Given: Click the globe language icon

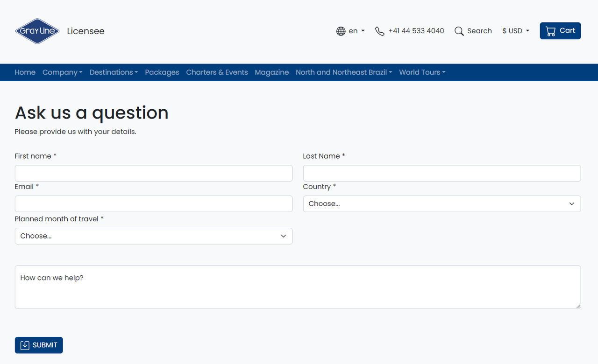Looking at the screenshot, I should 341,31.
